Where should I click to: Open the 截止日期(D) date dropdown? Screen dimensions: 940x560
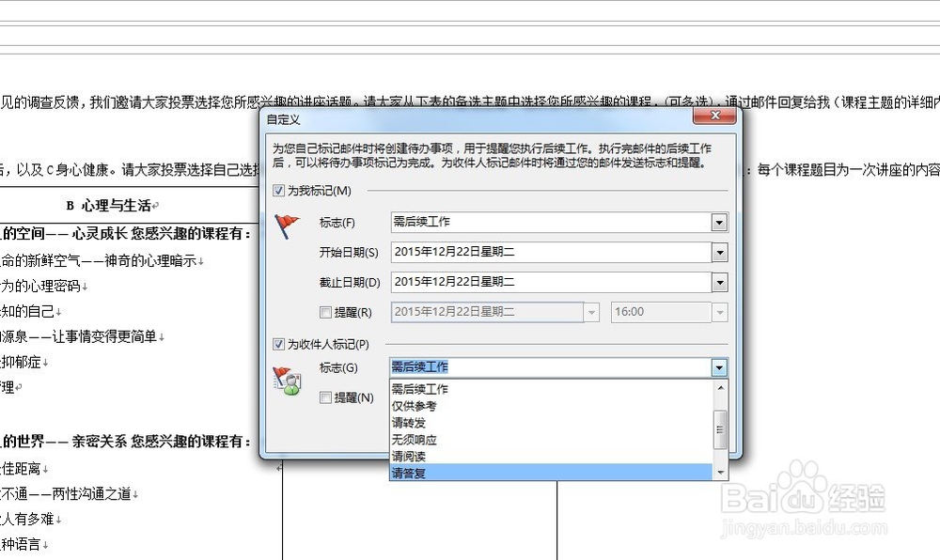[719, 282]
